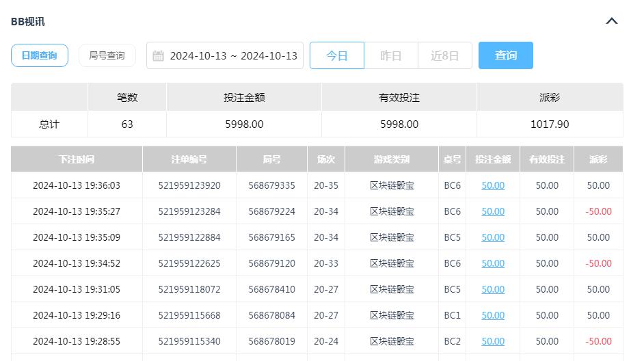Click the 投注金额 column header in details table
Viewport: 644px width, 361px height.
(493, 159)
